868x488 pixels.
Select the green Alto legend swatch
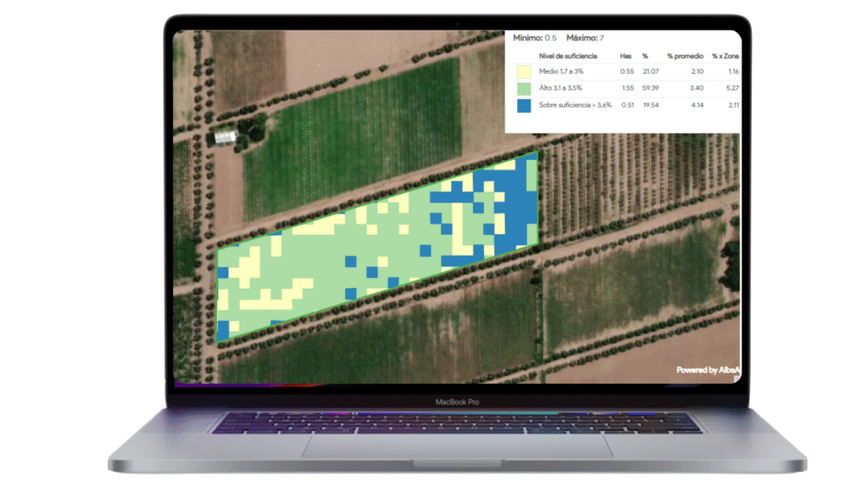(x=524, y=89)
